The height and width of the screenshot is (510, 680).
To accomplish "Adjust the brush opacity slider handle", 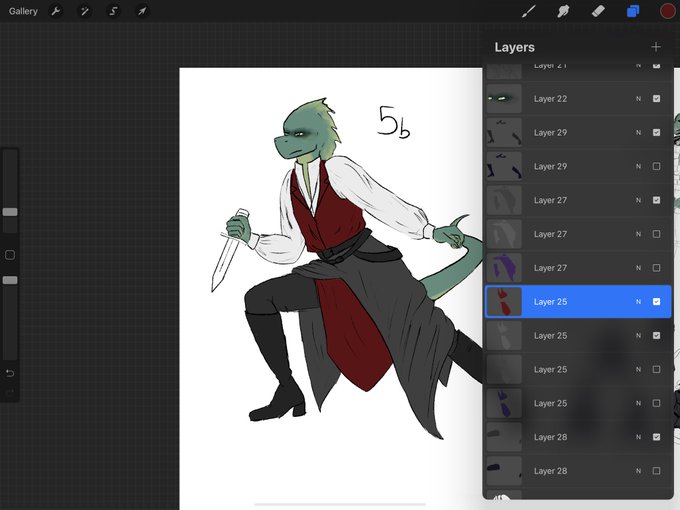I will click(x=10, y=280).
